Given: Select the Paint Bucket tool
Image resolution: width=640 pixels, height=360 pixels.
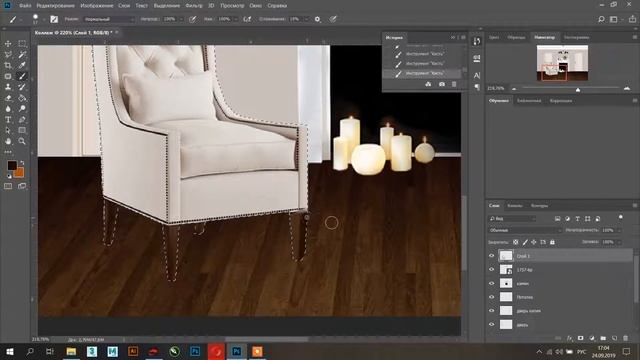Looking at the screenshot, I should (22, 98).
